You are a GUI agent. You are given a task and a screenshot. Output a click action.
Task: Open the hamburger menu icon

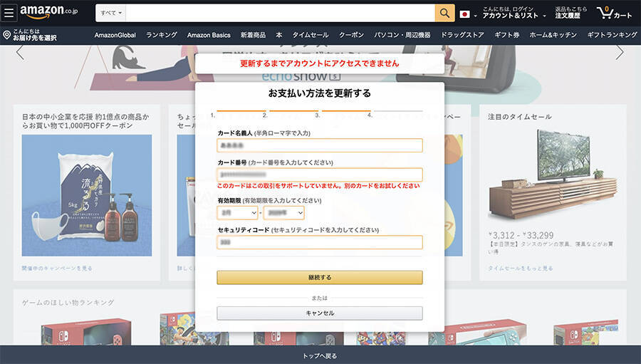click(x=9, y=13)
